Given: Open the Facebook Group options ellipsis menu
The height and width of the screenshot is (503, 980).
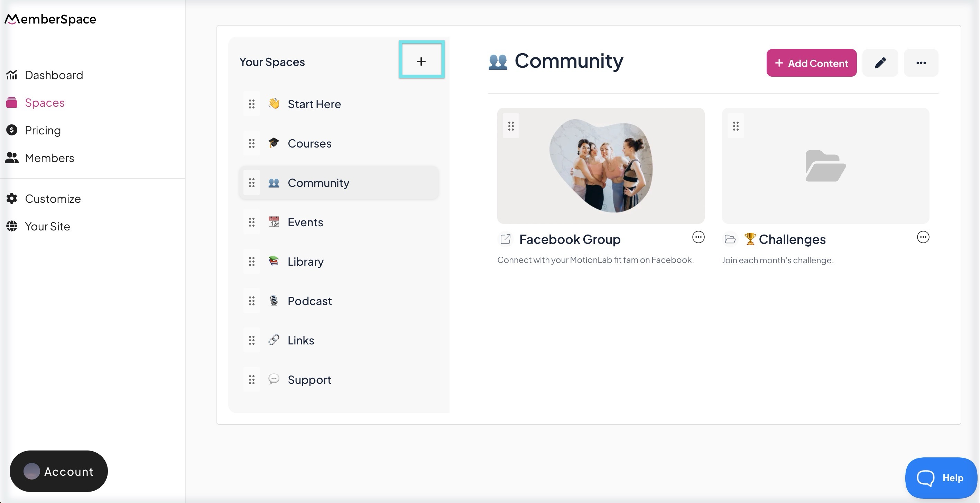Looking at the screenshot, I should (x=698, y=237).
